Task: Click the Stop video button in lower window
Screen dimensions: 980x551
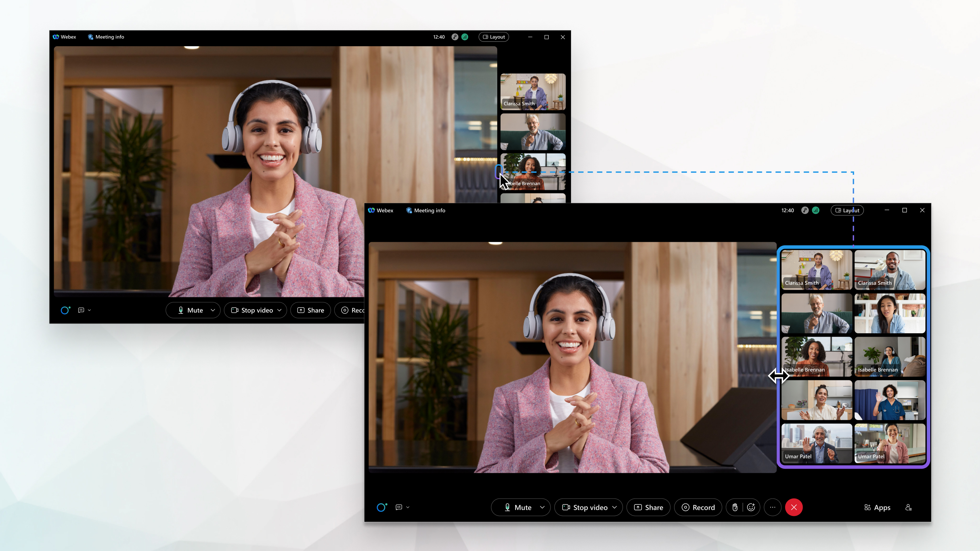Action: tap(588, 507)
